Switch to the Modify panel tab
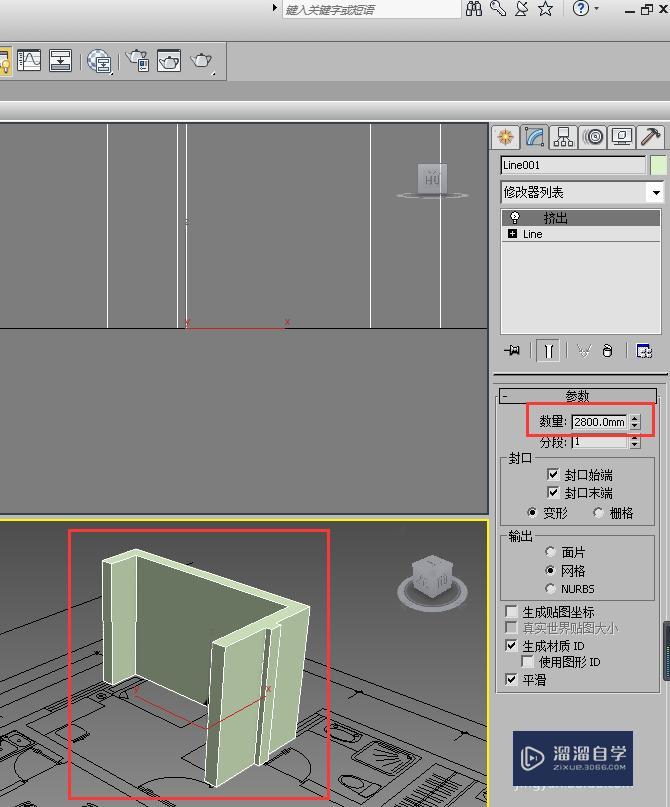The image size is (670, 807). [535, 137]
